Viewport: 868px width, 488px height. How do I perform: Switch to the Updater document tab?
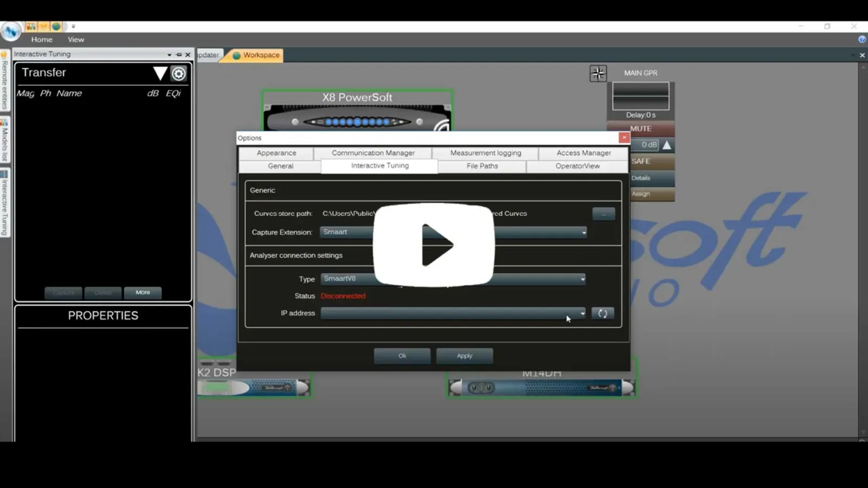point(208,55)
